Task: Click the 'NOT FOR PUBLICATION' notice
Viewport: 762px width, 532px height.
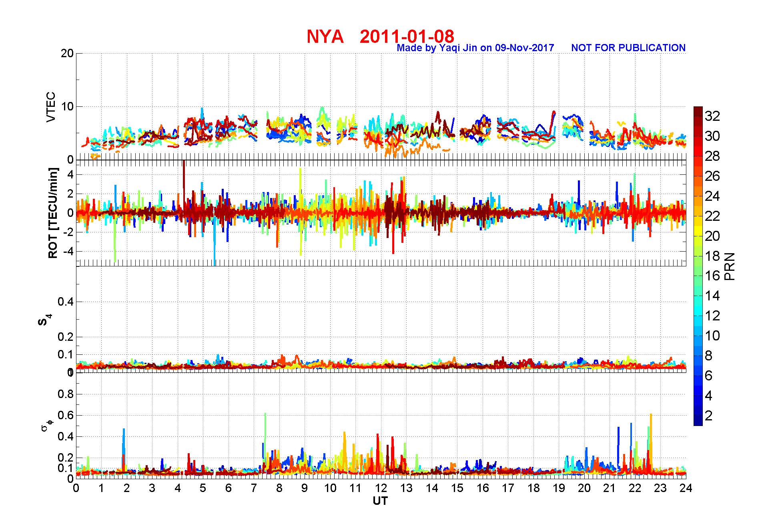Action: point(628,48)
